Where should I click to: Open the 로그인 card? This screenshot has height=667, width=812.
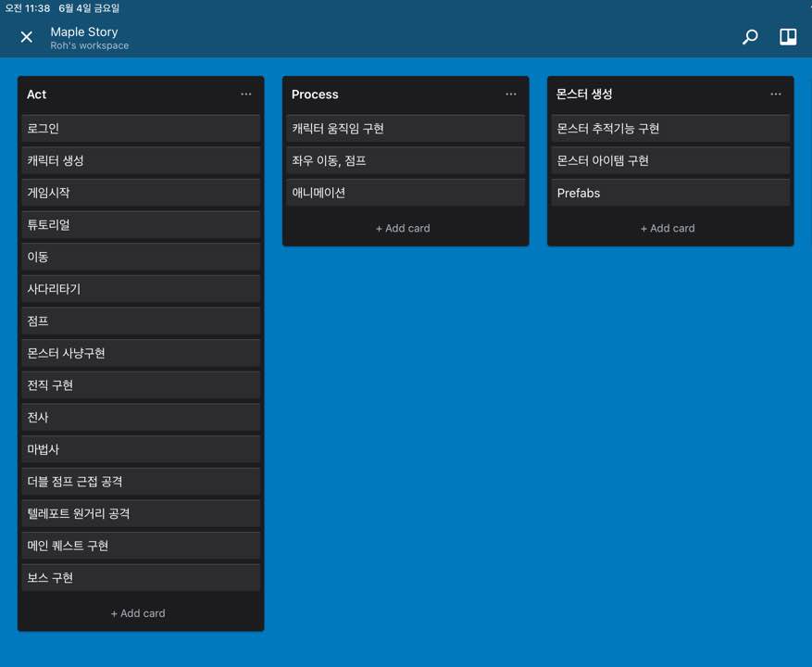(141, 129)
